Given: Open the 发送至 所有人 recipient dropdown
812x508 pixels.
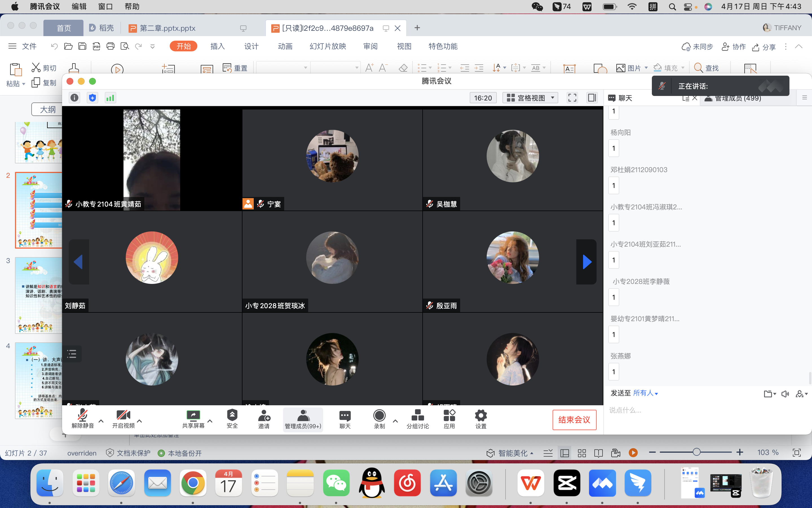Looking at the screenshot, I should (x=645, y=393).
